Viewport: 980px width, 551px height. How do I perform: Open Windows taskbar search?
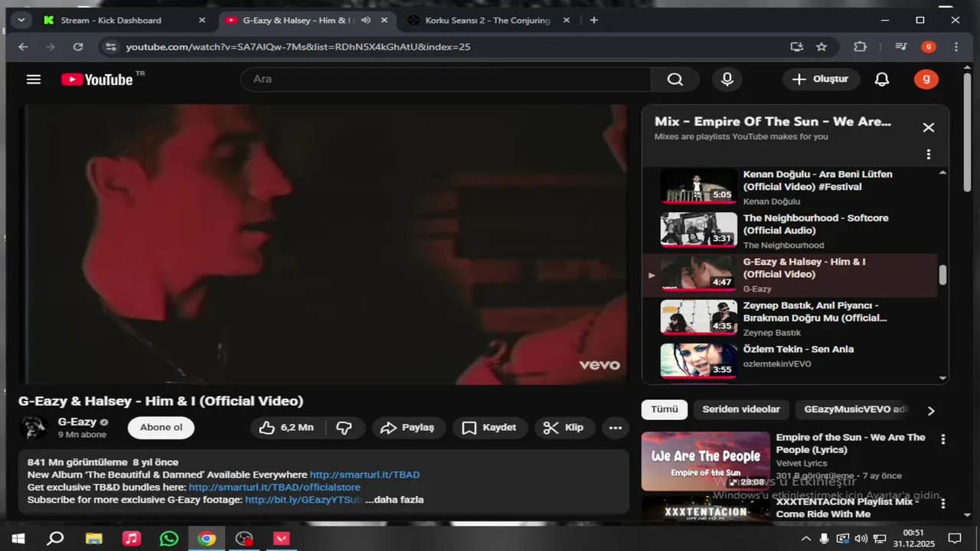[x=55, y=539]
